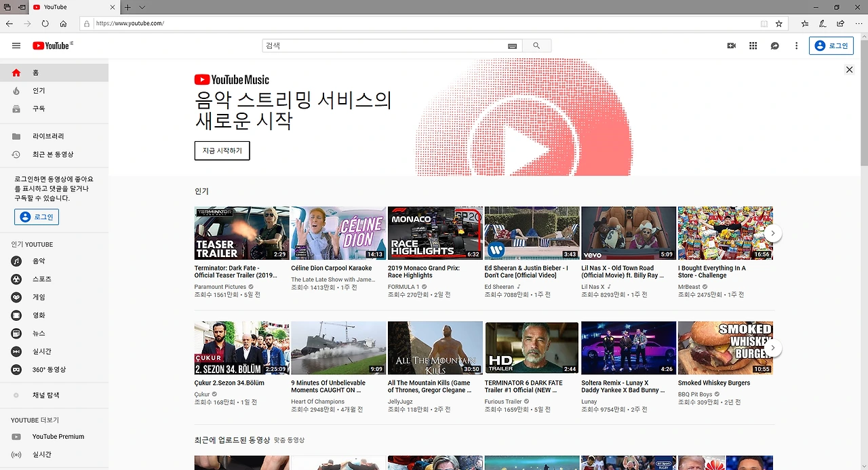Open the 음악 category icon
The height and width of the screenshot is (470, 868).
pyautogui.click(x=16, y=261)
